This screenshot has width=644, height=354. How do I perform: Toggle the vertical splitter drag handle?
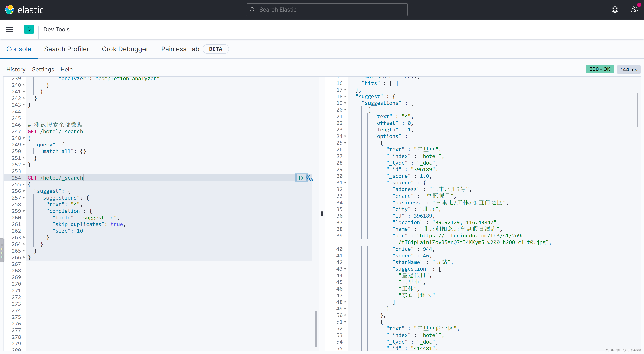click(322, 213)
